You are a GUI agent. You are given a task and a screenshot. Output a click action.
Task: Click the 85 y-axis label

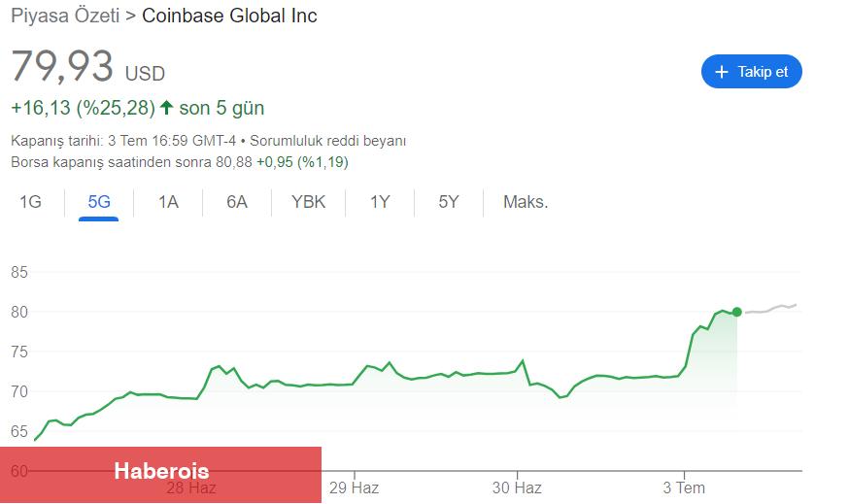19,272
